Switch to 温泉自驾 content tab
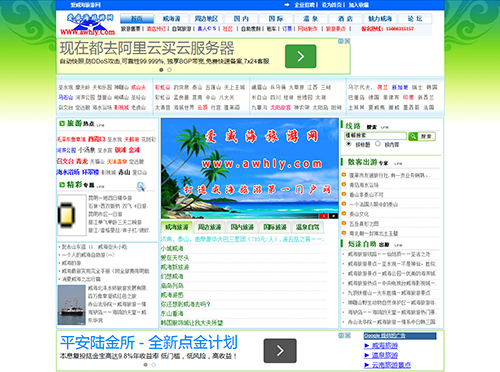 [307, 227]
